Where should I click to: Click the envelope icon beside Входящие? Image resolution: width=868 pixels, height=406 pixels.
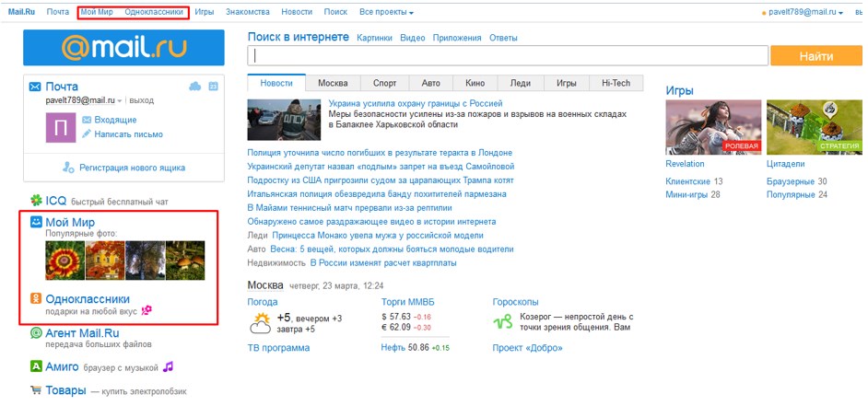coord(87,120)
